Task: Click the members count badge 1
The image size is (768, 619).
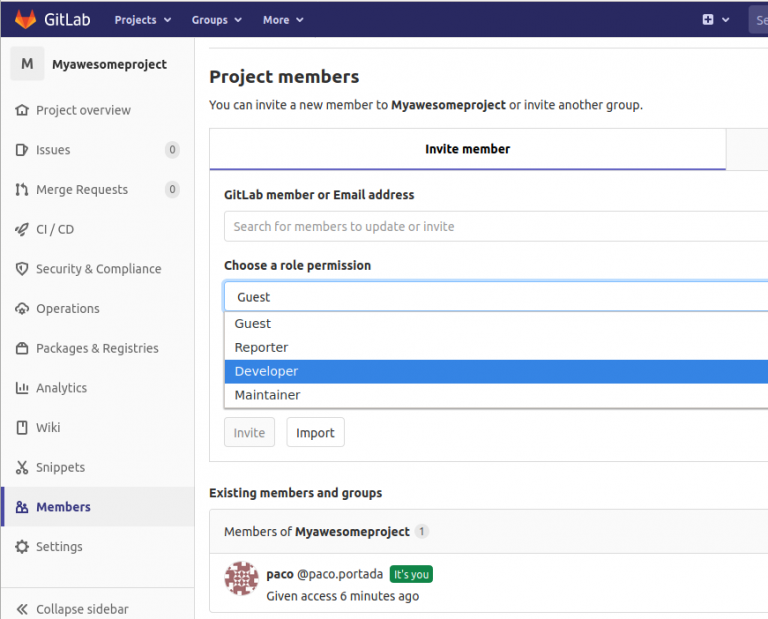Action: point(421,531)
